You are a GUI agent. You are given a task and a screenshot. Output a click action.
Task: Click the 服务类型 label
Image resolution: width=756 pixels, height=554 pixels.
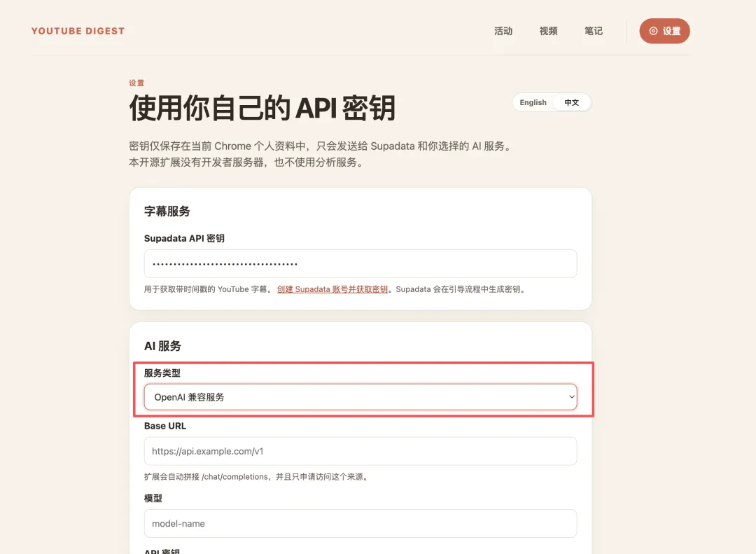tap(162, 373)
